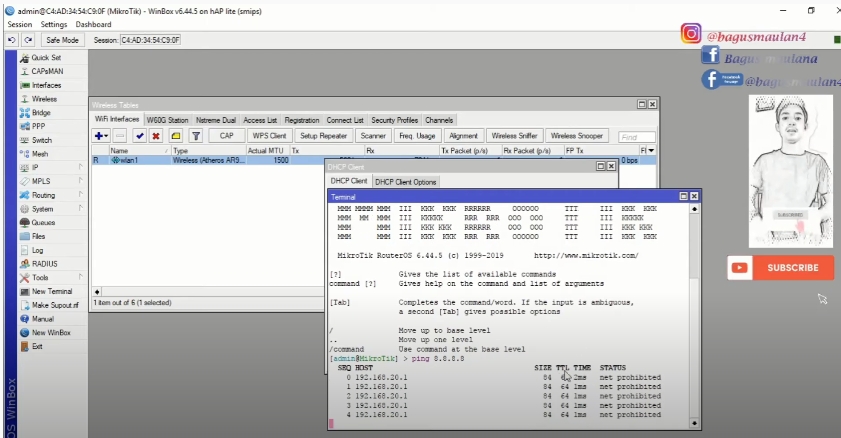Expand the IP submenu
This screenshot has height=438, width=841.
click(51, 168)
